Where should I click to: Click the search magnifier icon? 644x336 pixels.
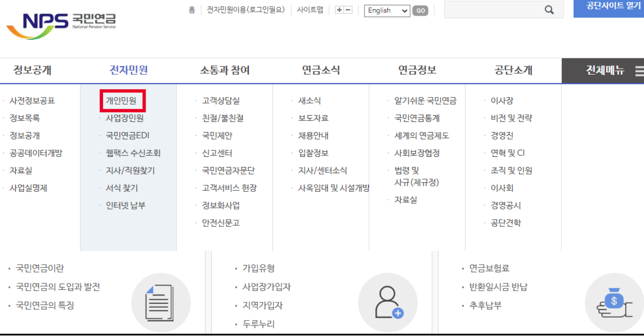[549, 9]
